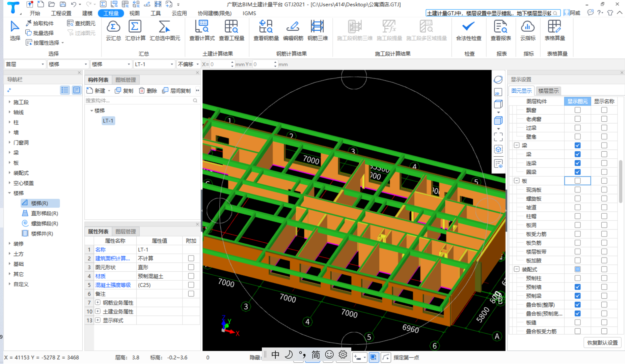Open the LT-1 component dropdown

(x=154, y=64)
